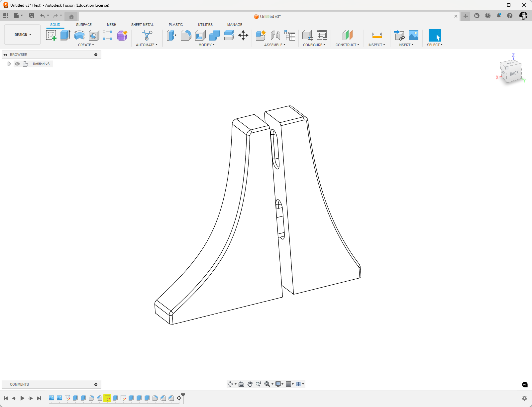Click the Home tab icon
This screenshot has width=532, height=407.
point(71,16)
